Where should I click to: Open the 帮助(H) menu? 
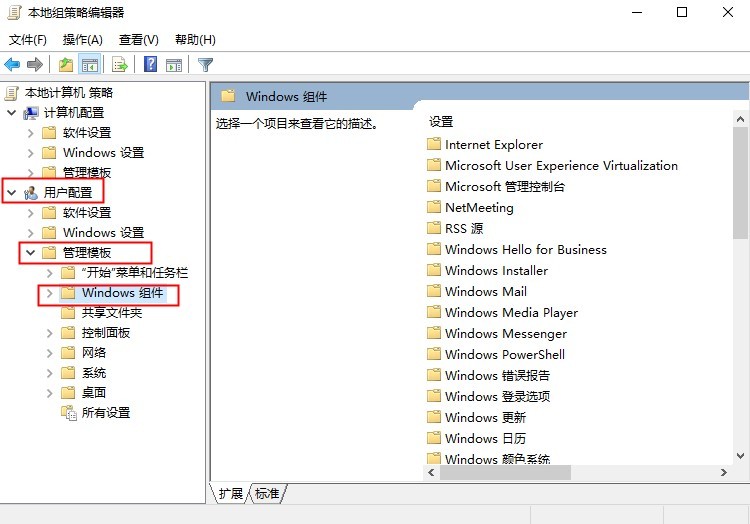(x=195, y=40)
